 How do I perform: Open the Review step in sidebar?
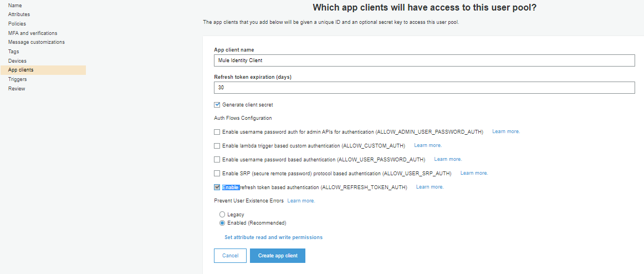pos(17,89)
